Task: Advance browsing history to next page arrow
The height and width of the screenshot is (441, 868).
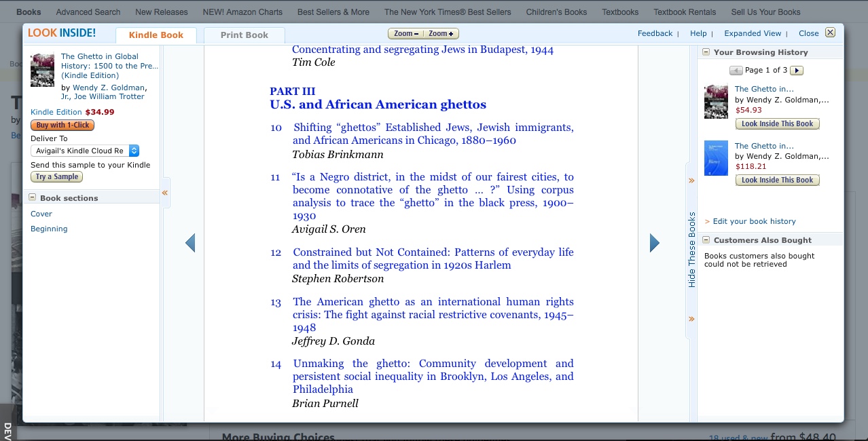Action: pos(797,71)
